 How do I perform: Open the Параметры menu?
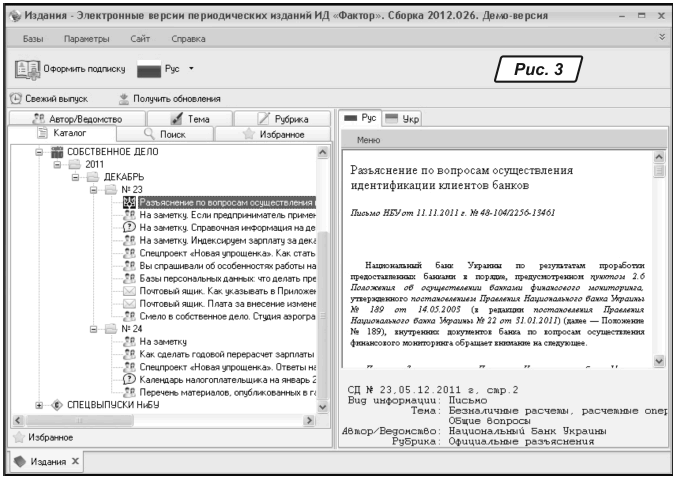[x=85, y=37]
